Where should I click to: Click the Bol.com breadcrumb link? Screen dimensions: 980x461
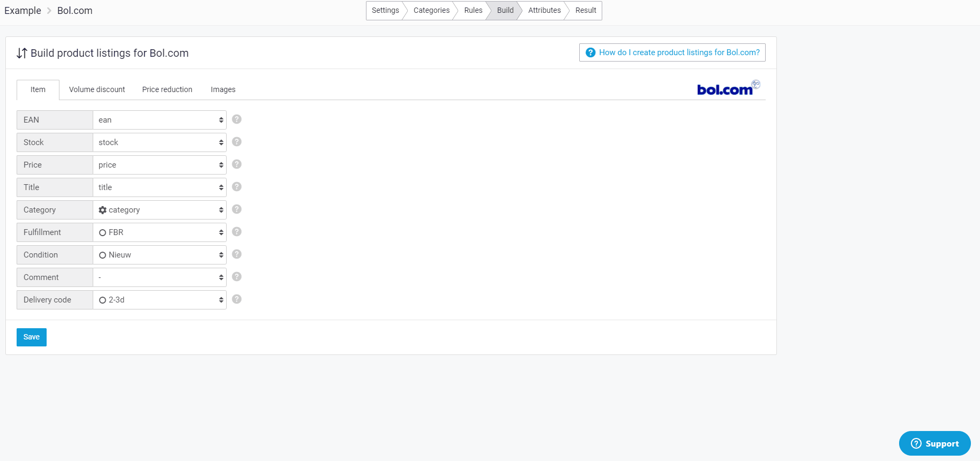pyautogui.click(x=75, y=11)
